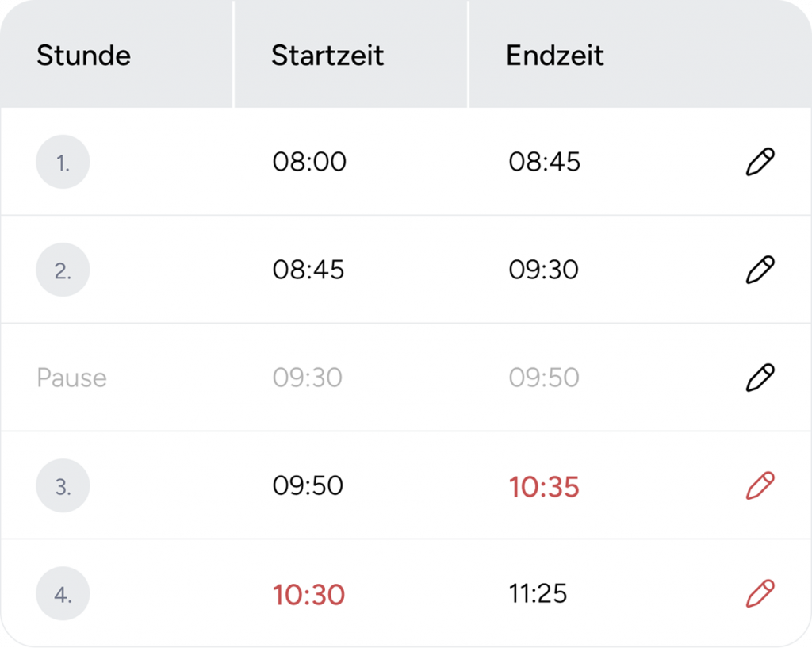Click the Pause row label
The image size is (812, 648).
coord(71,378)
